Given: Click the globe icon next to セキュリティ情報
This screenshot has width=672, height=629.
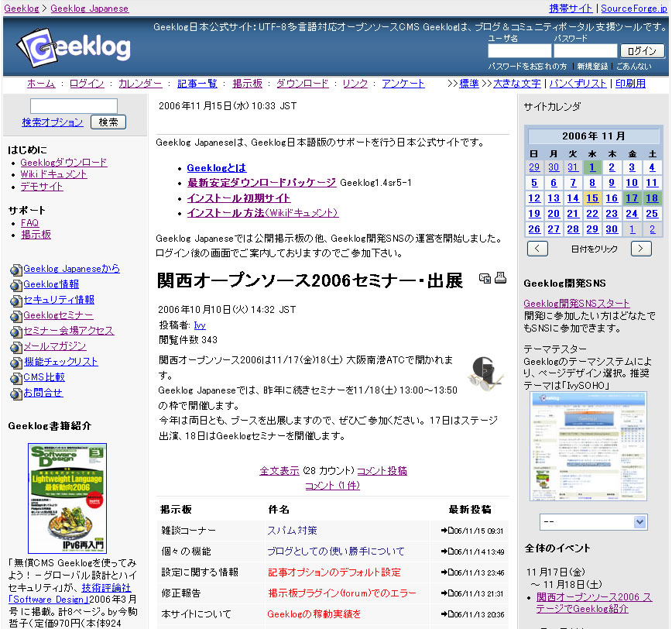Looking at the screenshot, I should [16, 301].
